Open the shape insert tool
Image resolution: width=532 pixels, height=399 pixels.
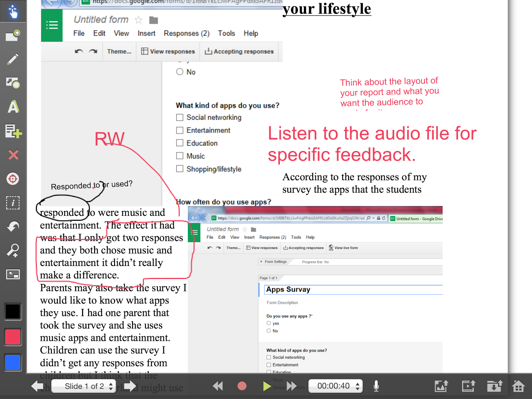[13, 83]
